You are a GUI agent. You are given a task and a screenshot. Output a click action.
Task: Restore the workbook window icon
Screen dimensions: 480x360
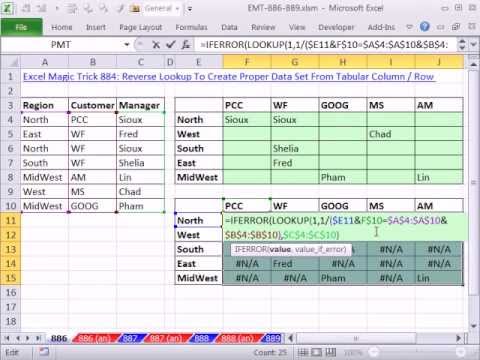click(456, 27)
